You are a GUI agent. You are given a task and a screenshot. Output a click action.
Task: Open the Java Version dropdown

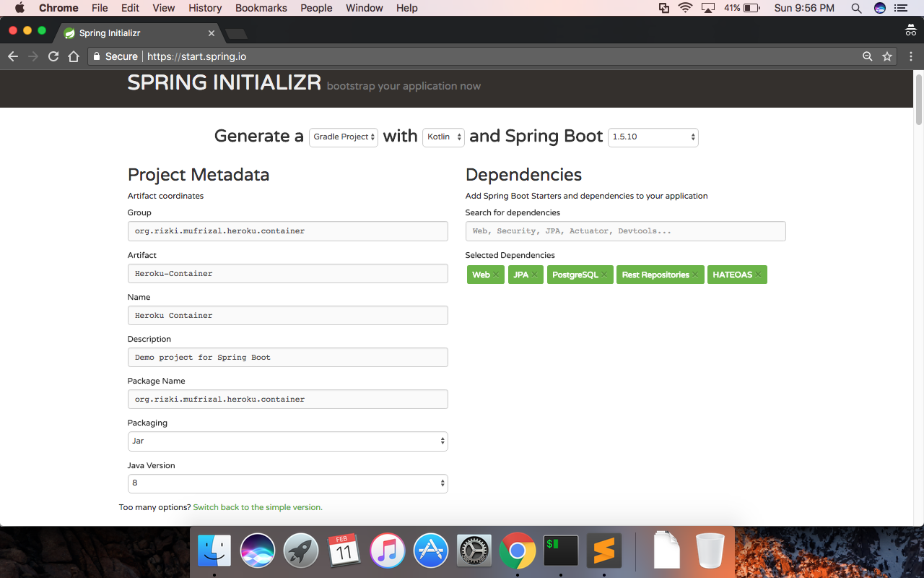coord(288,483)
